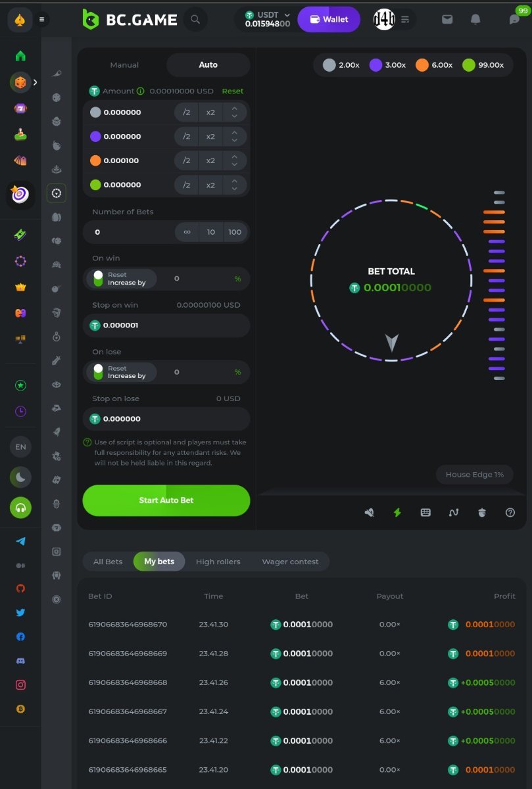Expand the casino sidebar chevron
The height and width of the screenshot is (789, 532).
pos(35,82)
